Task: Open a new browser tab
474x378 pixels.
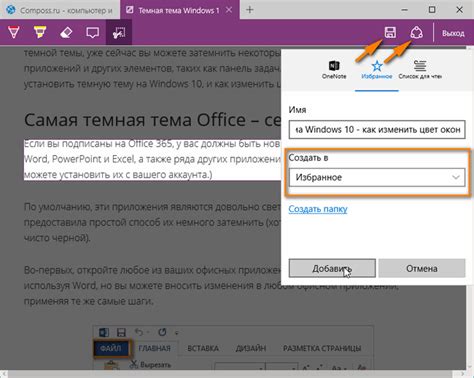Action: click(250, 10)
